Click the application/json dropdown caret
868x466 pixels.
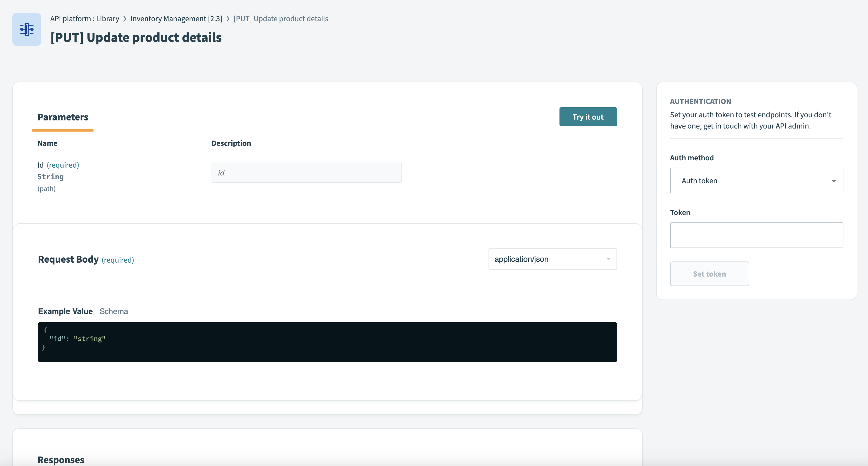608,259
